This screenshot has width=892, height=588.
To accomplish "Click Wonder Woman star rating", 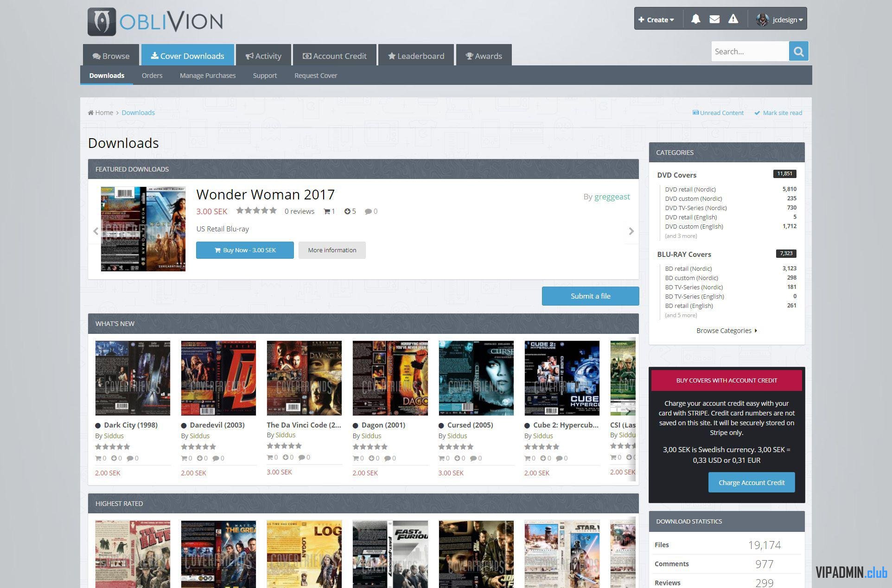I will point(256,211).
